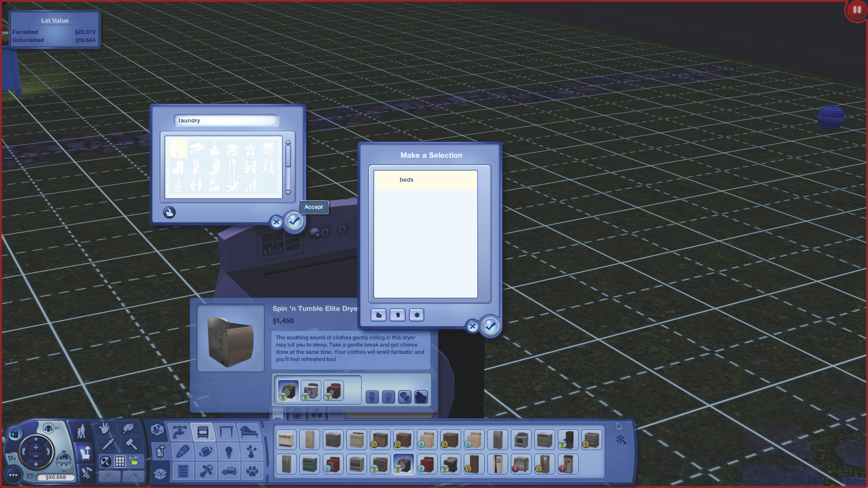
Task: Select the sledgehammer tool
Action: [131, 445]
